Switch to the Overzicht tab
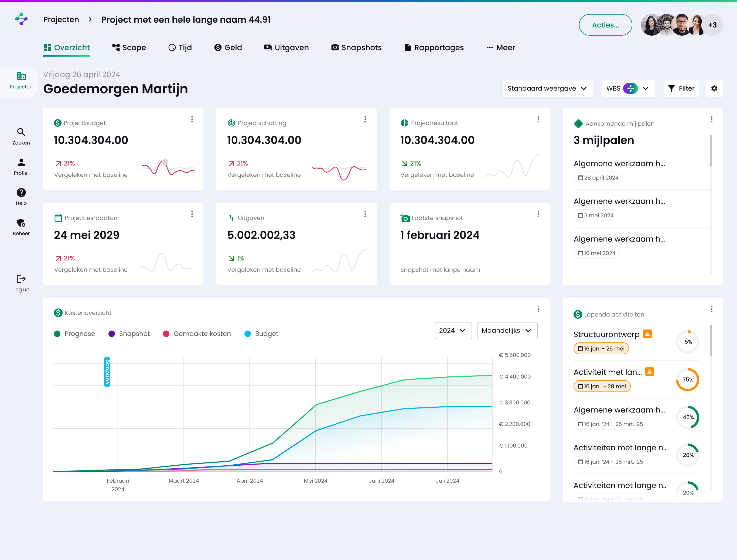 [67, 47]
